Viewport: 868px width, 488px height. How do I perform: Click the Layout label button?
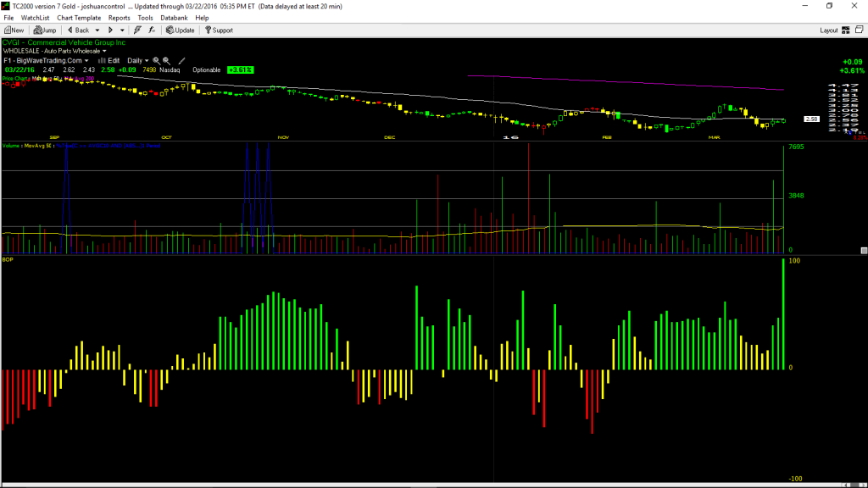tap(829, 30)
